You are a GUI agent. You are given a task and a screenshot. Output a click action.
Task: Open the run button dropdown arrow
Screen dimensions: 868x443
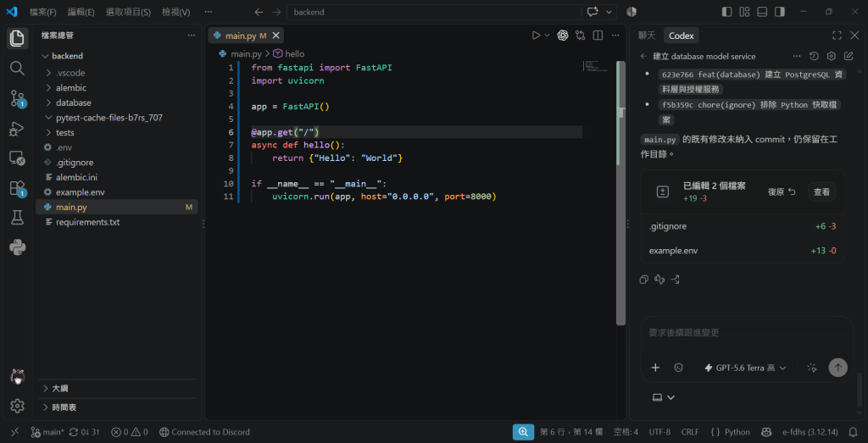point(547,36)
